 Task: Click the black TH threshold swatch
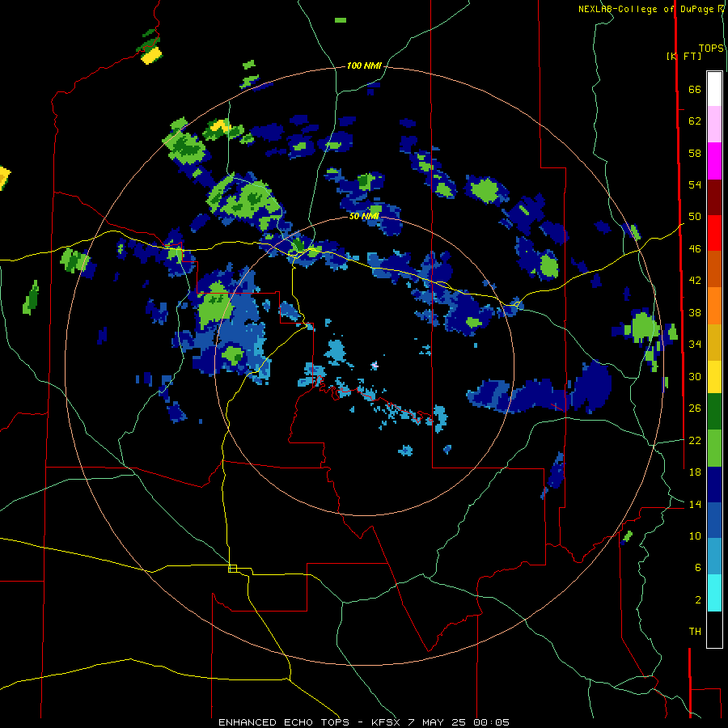pyautogui.click(x=714, y=629)
